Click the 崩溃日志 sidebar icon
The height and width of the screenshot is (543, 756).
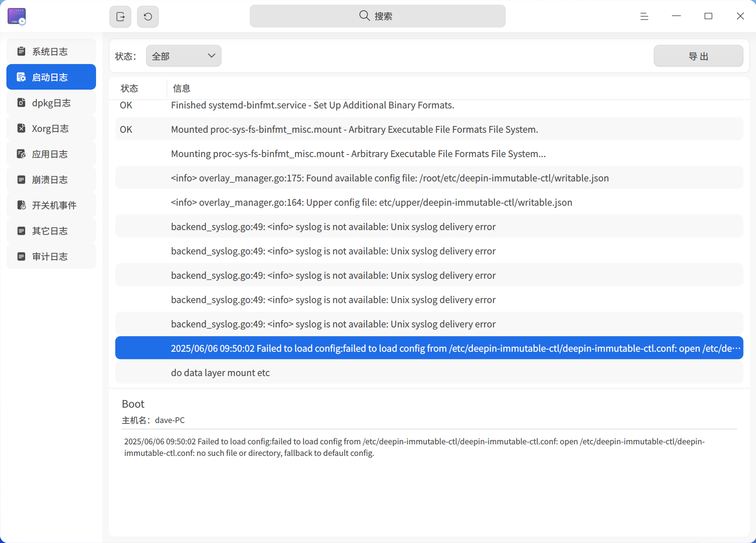click(x=21, y=179)
